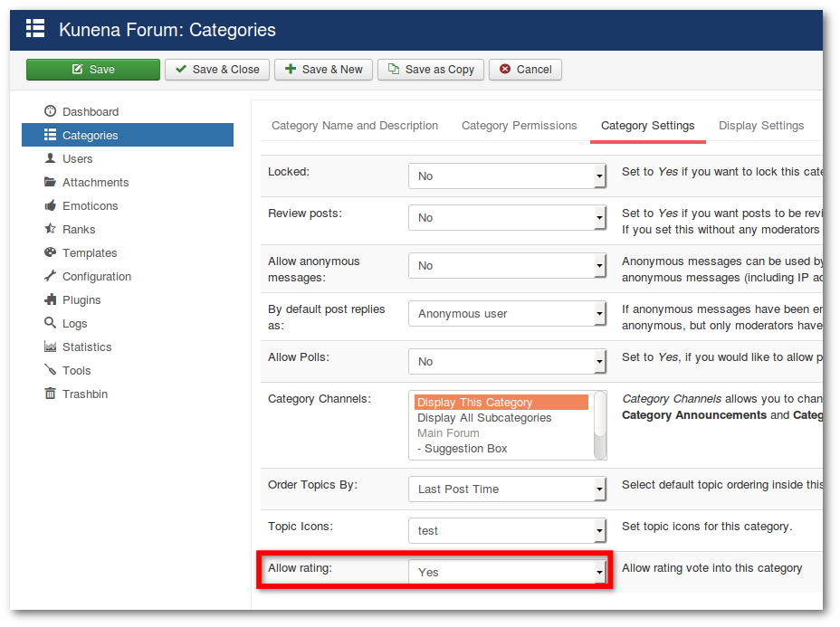Click the Templates palette icon

click(50, 252)
